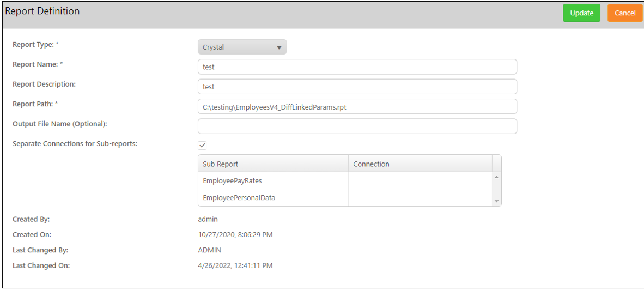
Task: Click the sub-report grid scroll down arrow
Action: pos(496,201)
